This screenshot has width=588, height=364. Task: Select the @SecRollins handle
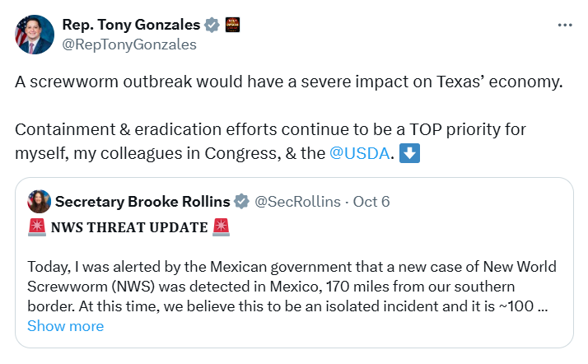point(297,202)
